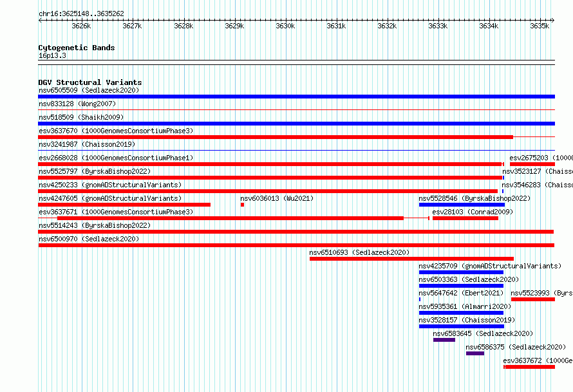Open the nsv5647642 (Ebert2021) label
This screenshot has width=573, height=392.
pos(461,293)
